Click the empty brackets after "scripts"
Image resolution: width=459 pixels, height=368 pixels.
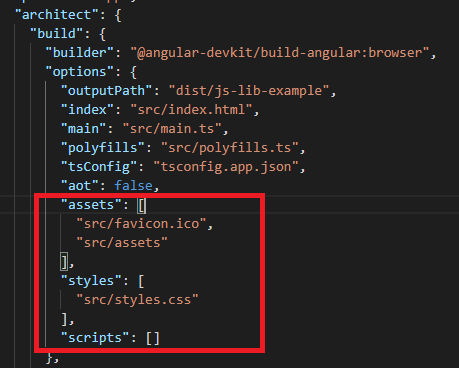coord(153,338)
